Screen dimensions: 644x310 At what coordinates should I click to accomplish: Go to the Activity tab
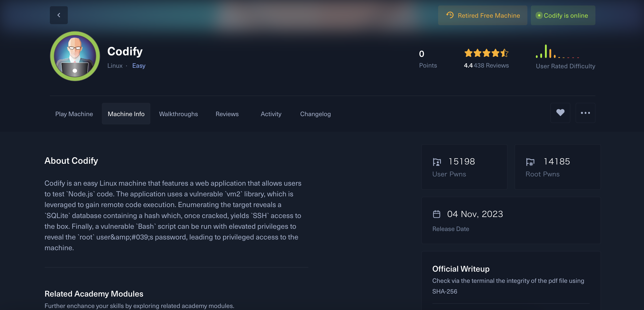pyautogui.click(x=271, y=114)
